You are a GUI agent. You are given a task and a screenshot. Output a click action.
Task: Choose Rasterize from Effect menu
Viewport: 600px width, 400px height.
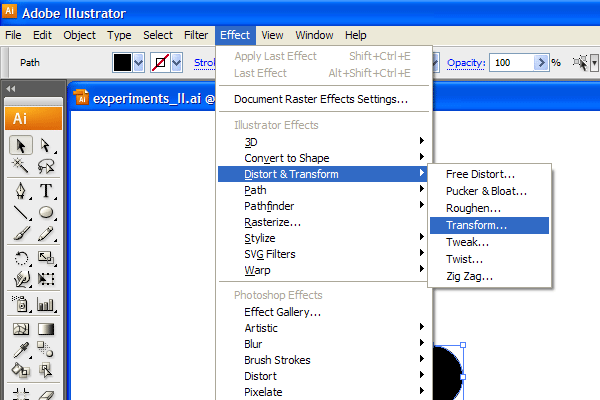coord(324,222)
